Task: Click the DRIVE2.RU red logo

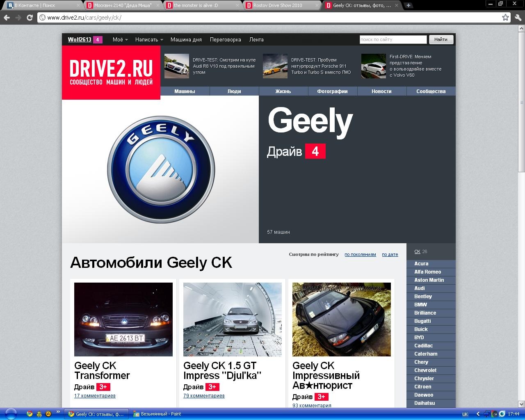Action: coord(111,72)
